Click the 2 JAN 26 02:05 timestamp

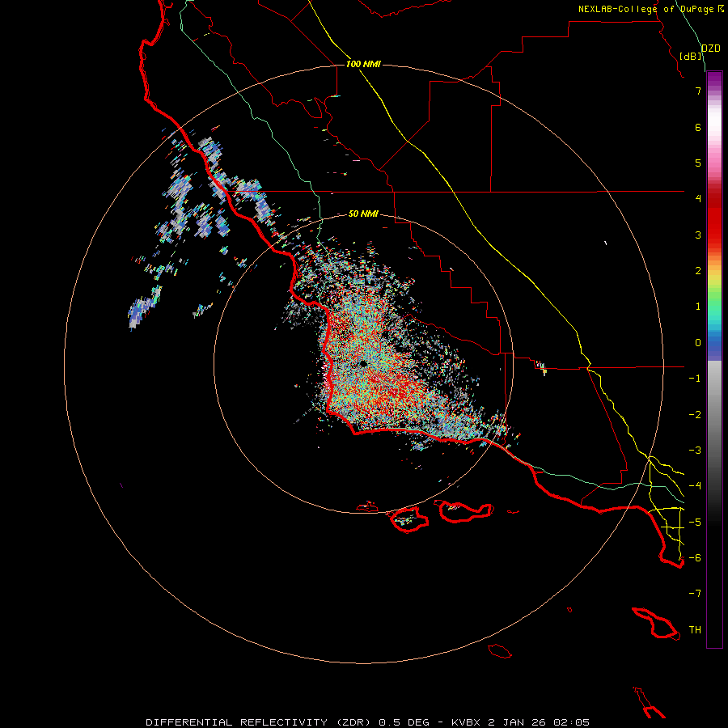[539, 722]
